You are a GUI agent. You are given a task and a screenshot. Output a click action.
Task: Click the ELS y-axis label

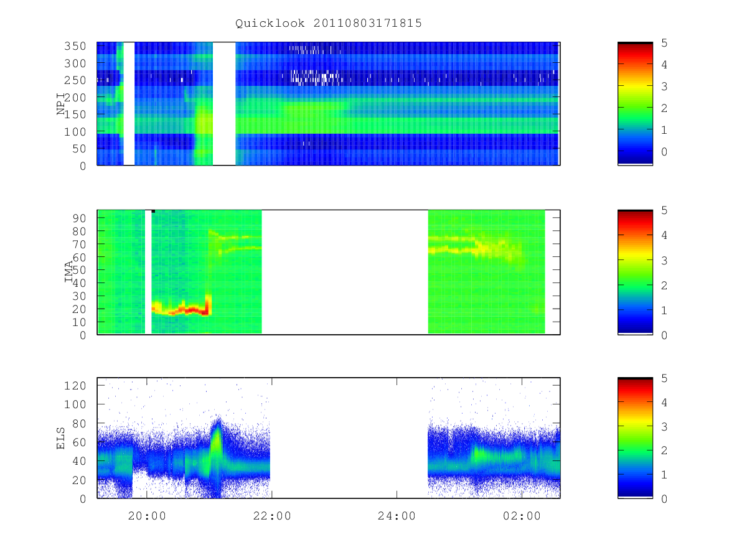[61, 438]
